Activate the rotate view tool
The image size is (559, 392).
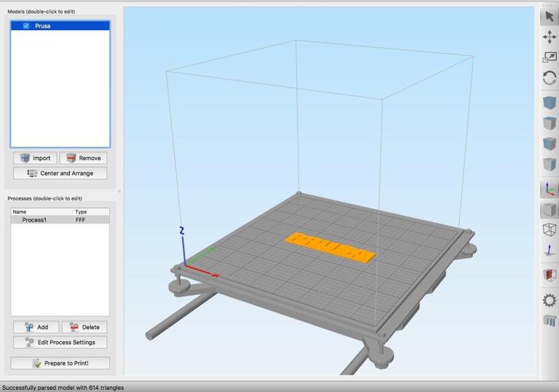tap(549, 78)
